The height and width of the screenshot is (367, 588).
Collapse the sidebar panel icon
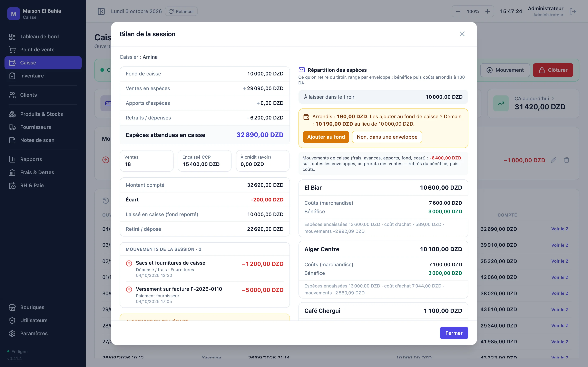tap(101, 11)
